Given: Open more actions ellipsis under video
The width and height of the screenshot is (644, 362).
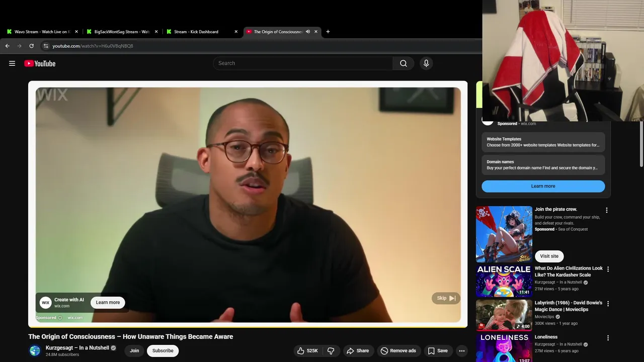Looking at the screenshot, I should (462, 350).
